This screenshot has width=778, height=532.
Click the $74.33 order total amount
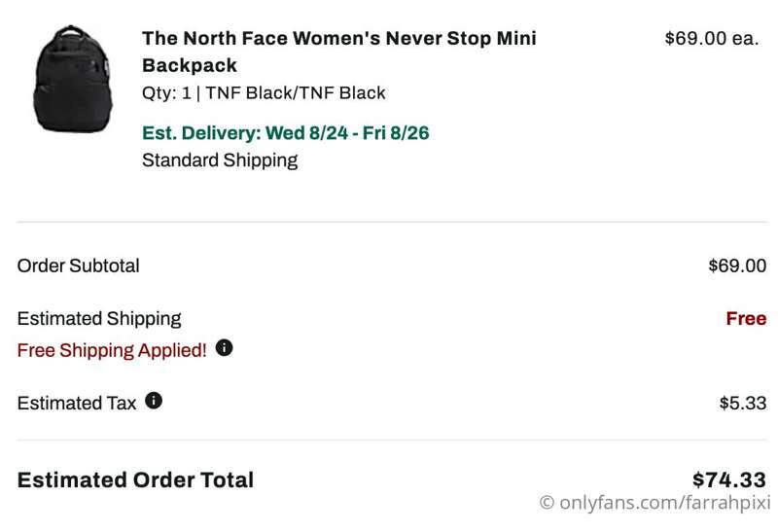click(728, 479)
